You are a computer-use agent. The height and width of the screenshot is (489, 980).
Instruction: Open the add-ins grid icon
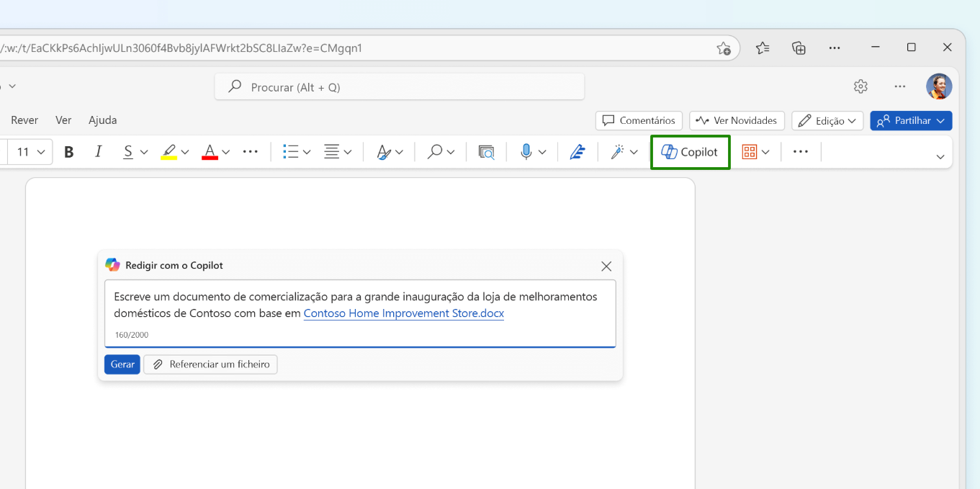(750, 152)
